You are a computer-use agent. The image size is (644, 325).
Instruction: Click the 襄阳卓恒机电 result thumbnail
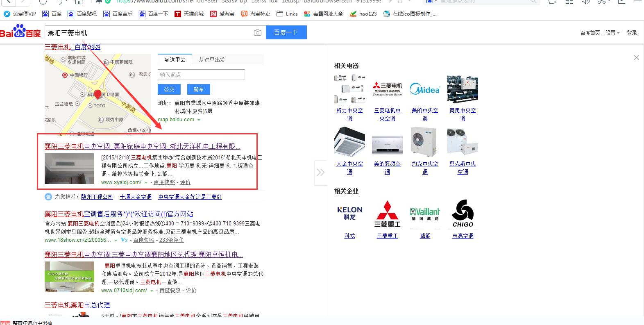70,277
